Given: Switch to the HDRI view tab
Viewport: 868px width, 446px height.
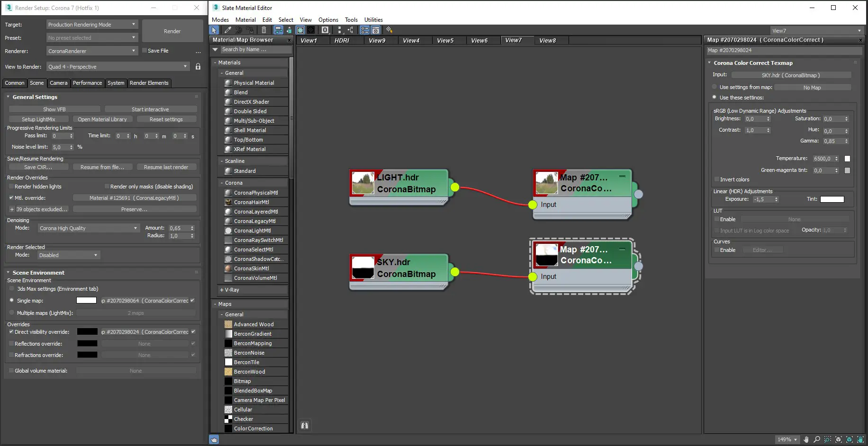Looking at the screenshot, I should pyautogui.click(x=343, y=40).
